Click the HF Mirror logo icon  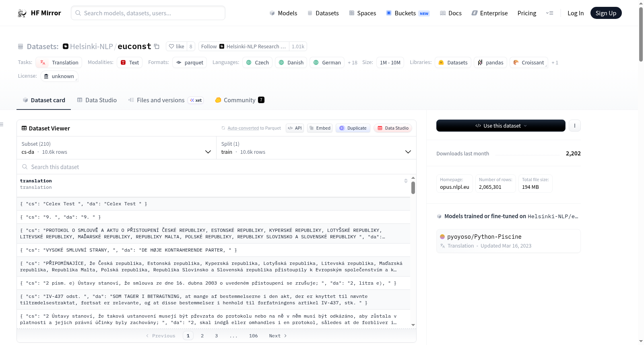[22, 13]
